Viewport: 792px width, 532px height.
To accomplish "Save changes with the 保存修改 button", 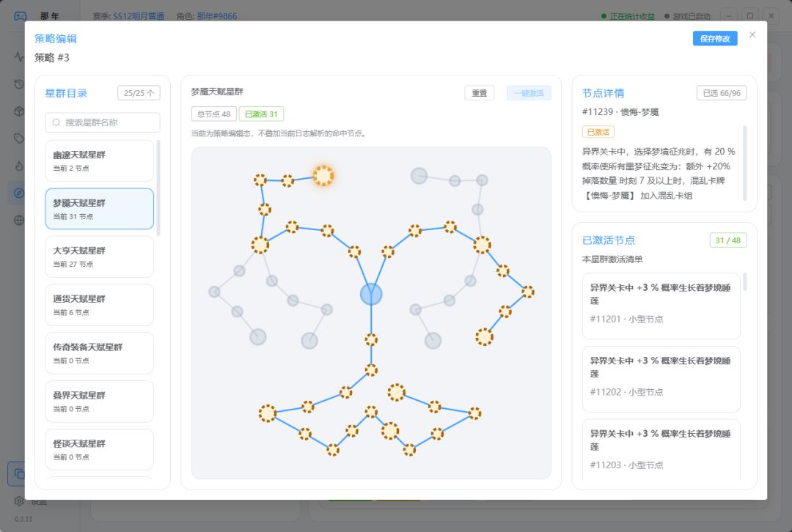I will (715, 38).
